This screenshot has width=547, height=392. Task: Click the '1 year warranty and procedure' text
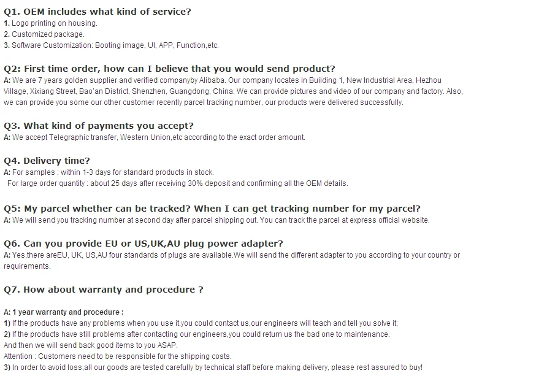pos(64,312)
